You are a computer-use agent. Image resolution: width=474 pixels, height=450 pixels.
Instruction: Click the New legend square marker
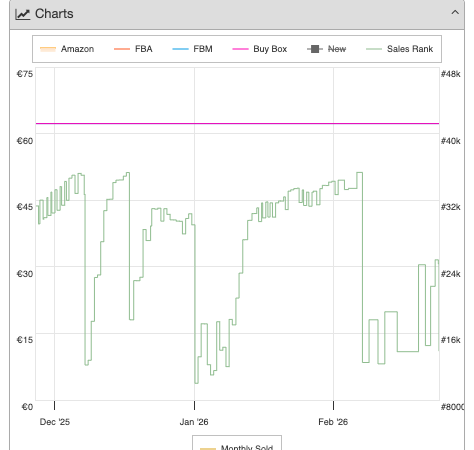click(x=315, y=49)
